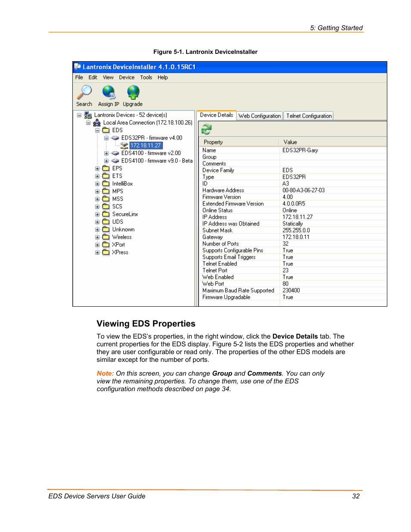Viewport: 411px width, 532px height.
Task: Click the XPort folder icon
Action: point(106,245)
